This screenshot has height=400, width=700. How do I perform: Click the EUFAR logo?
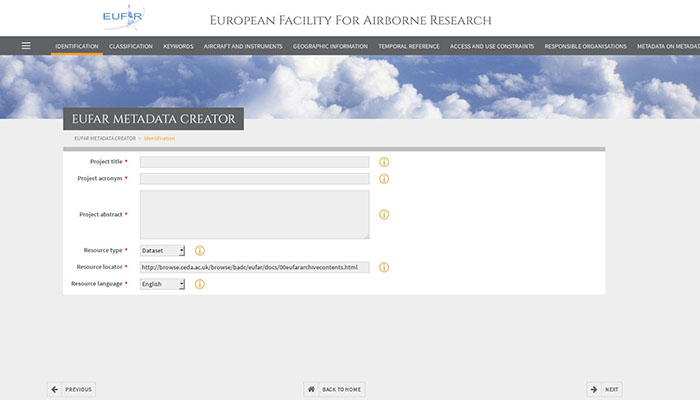123,18
